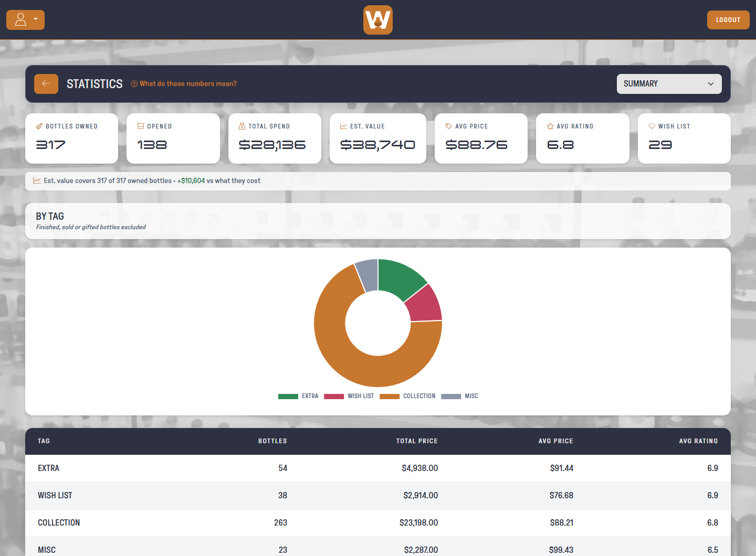Sort by the TOTAL PRICE column header
Image resolution: width=756 pixels, height=556 pixels.
point(417,441)
